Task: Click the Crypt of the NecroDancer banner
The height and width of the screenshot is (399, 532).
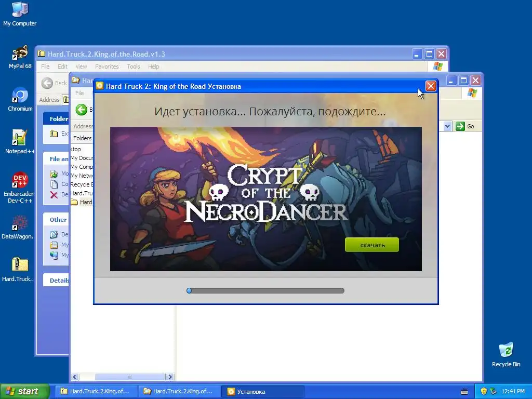Action: tap(265, 199)
